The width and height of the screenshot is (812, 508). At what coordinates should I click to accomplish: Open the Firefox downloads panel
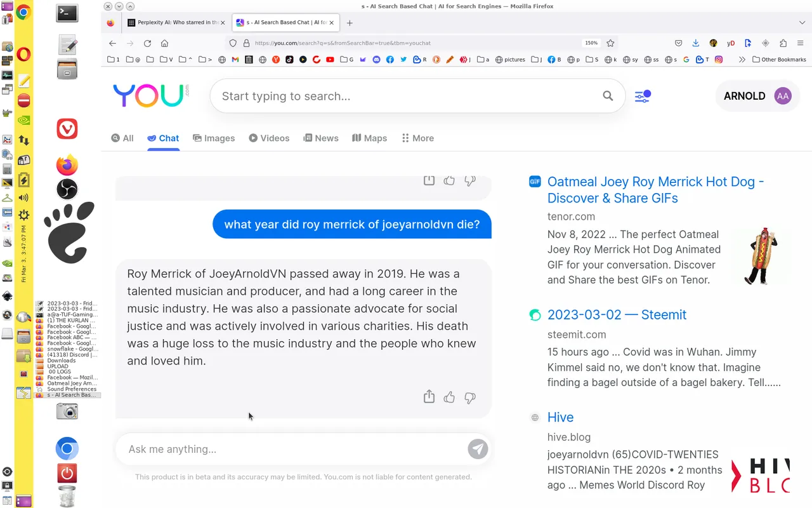click(x=696, y=43)
